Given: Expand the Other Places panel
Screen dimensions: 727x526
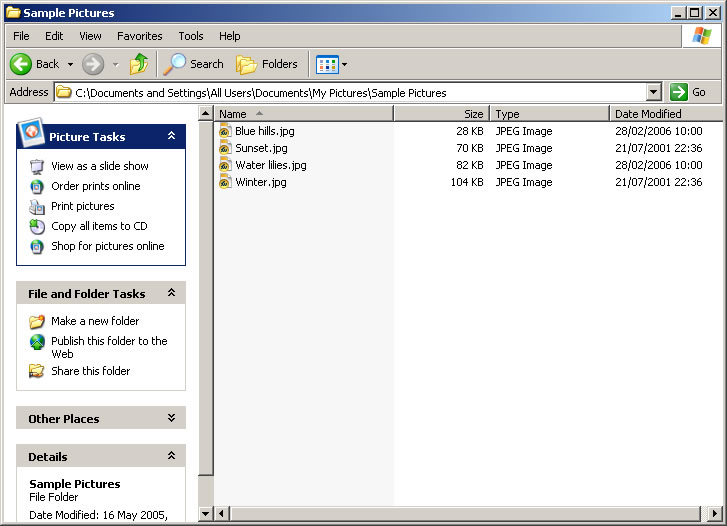Looking at the screenshot, I should [x=171, y=419].
